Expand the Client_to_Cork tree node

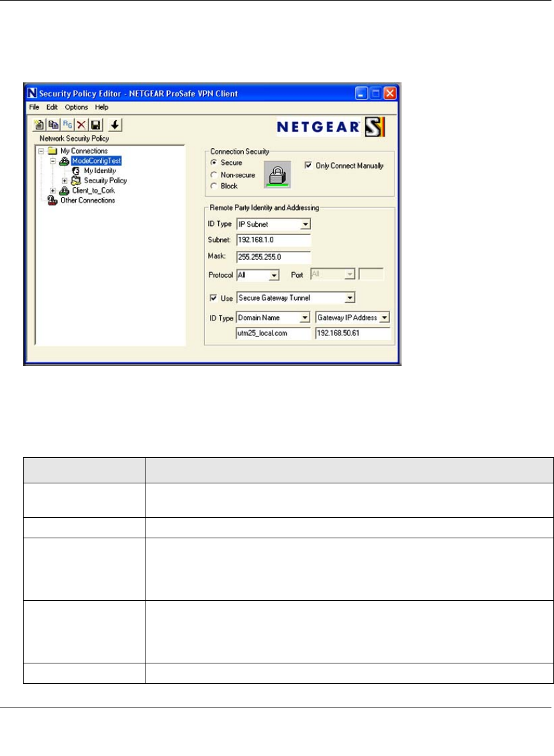pos(53,191)
